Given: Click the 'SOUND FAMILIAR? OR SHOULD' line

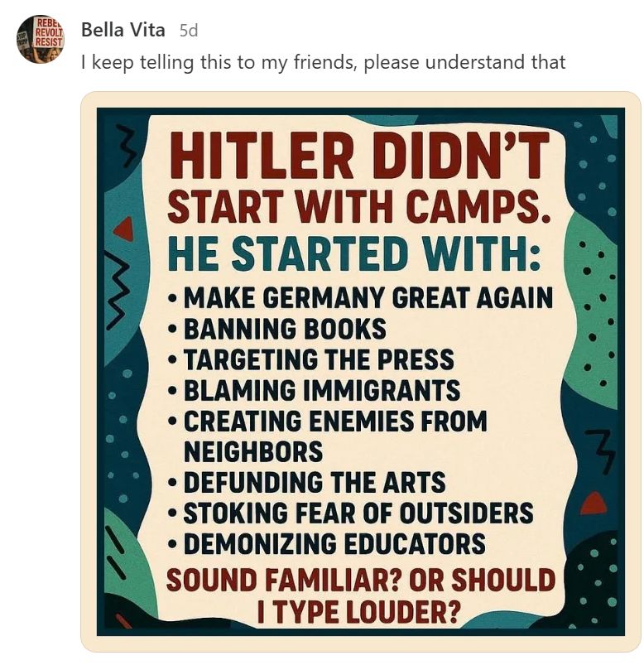Looking at the screenshot, I should click(x=361, y=581).
